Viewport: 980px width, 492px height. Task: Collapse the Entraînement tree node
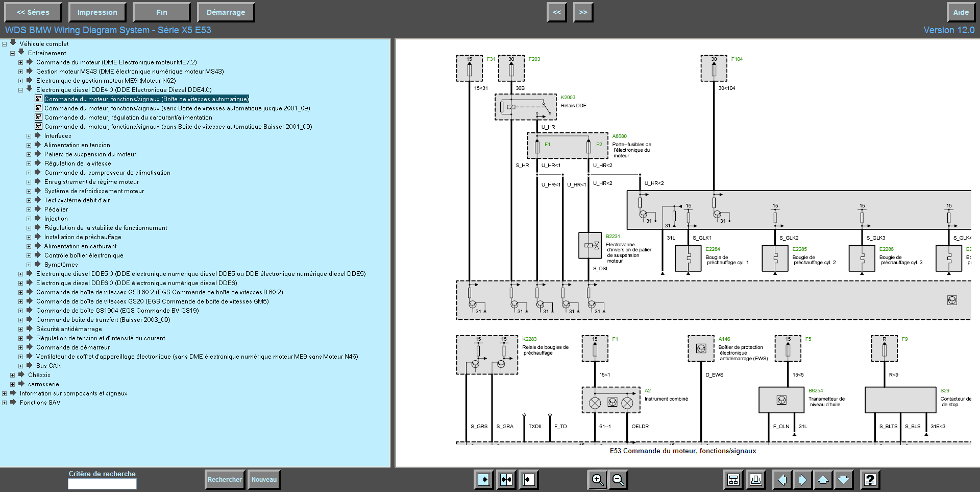point(12,53)
